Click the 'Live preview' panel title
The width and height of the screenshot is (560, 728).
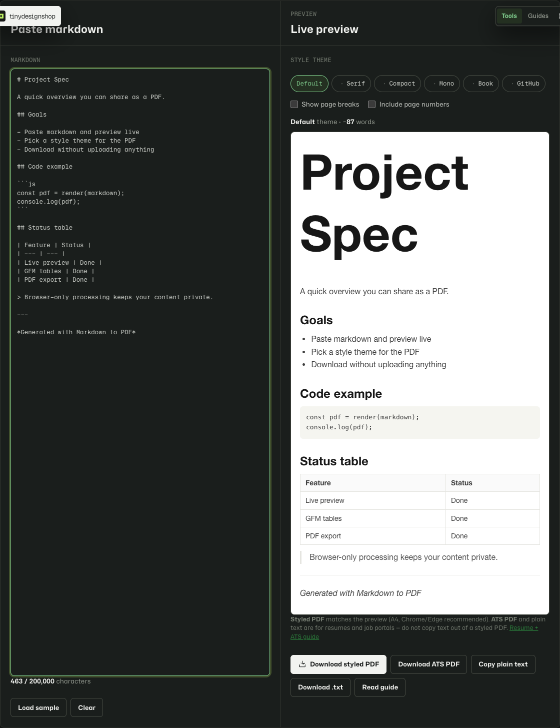coord(324,29)
